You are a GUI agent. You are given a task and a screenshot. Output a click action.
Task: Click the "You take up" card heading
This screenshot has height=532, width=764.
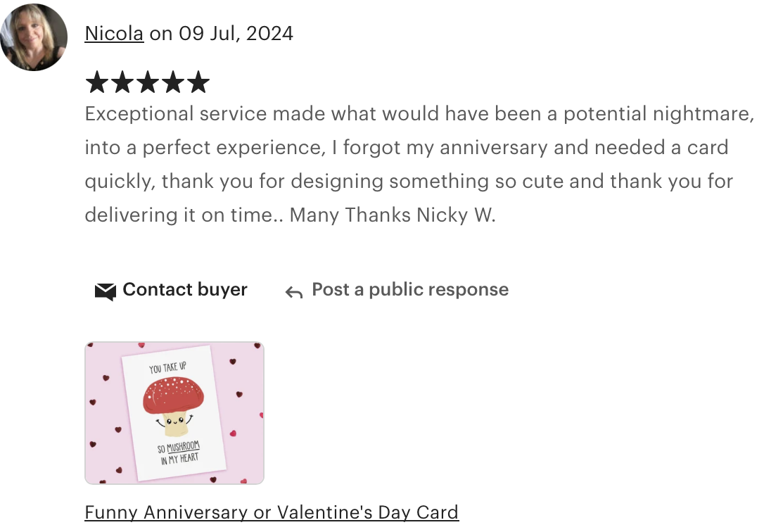point(167,368)
